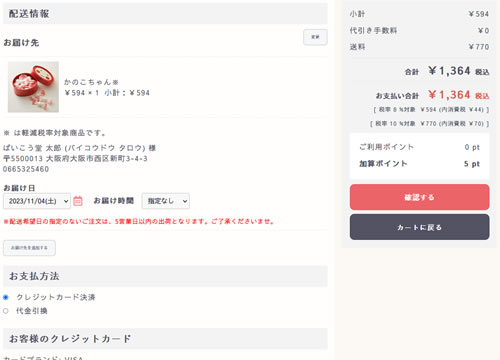Click the red 確認する button

(x=419, y=197)
